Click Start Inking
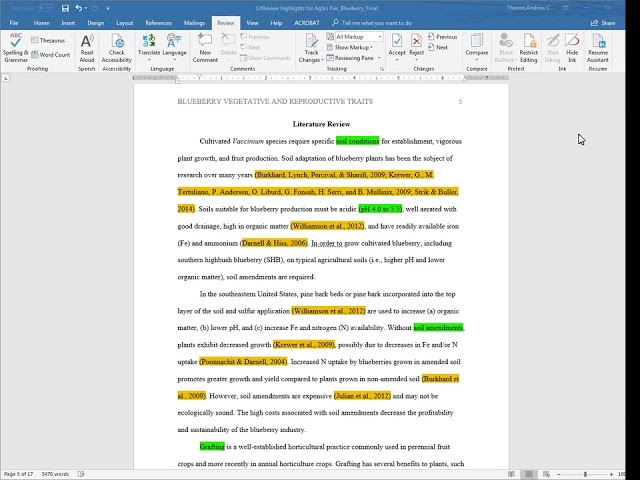This screenshot has width=640, height=480. [553, 48]
